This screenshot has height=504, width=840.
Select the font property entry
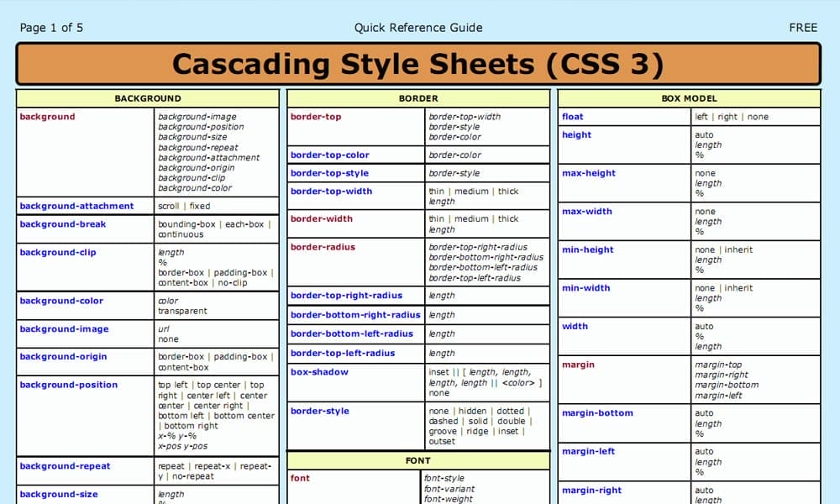click(300, 478)
